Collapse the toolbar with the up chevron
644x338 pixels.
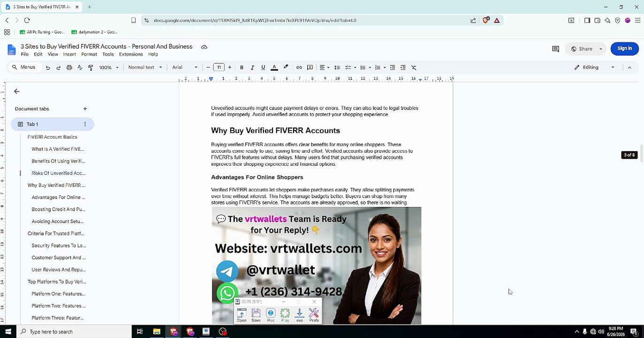tap(629, 68)
